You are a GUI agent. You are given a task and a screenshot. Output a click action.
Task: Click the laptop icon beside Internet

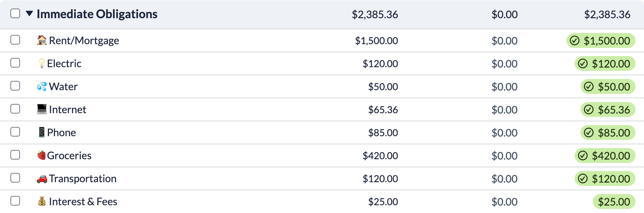[42, 109]
